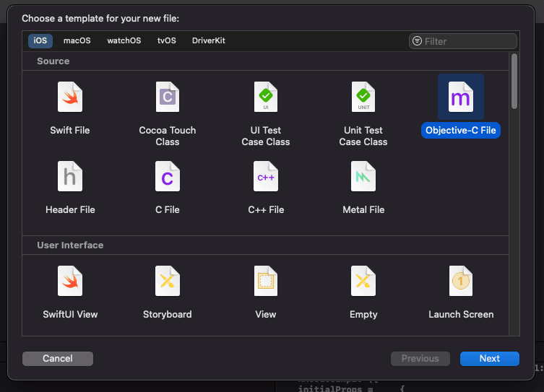Select the Metal File template icon

click(363, 176)
